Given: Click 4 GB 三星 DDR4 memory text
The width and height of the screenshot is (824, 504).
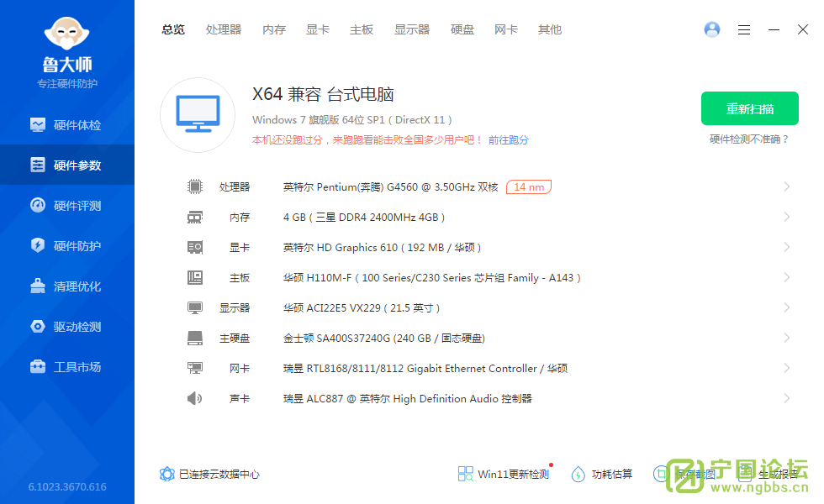Looking at the screenshot, I should tap(363, 218).
